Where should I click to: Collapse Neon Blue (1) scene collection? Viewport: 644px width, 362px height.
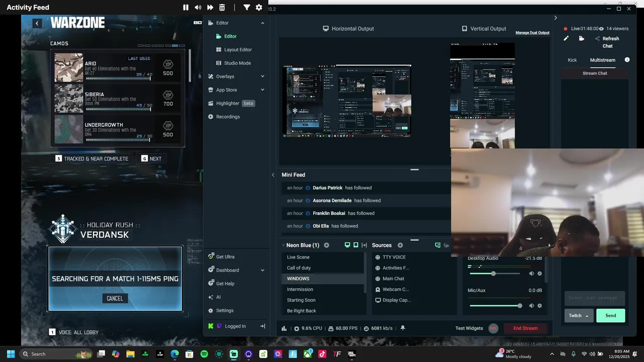283,245
